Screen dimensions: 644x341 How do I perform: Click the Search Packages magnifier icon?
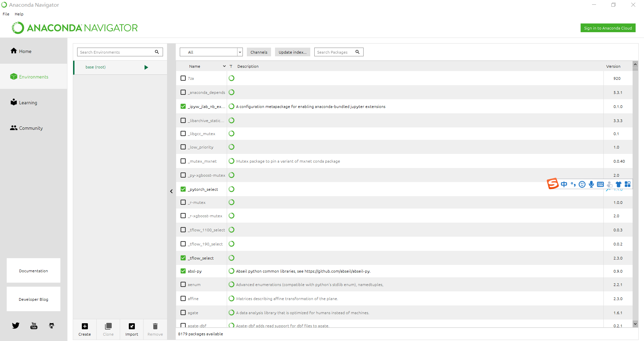pos(358,52)
